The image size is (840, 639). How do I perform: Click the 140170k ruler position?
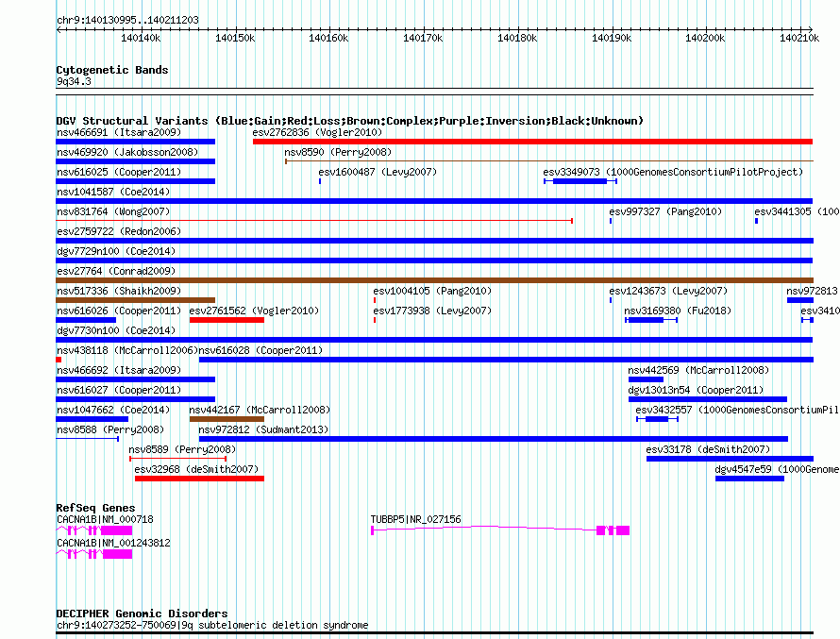click(x=423, y=38)
